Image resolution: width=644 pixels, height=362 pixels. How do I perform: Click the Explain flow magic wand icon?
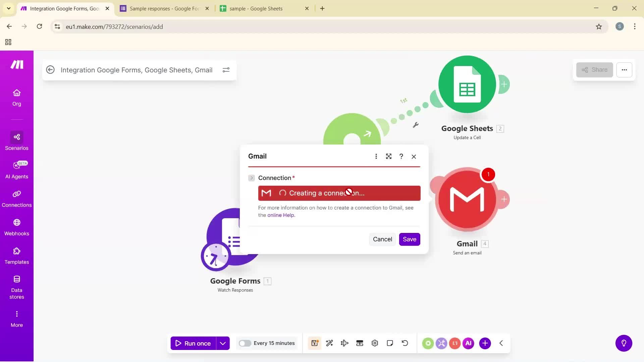(x=329, y=343)
